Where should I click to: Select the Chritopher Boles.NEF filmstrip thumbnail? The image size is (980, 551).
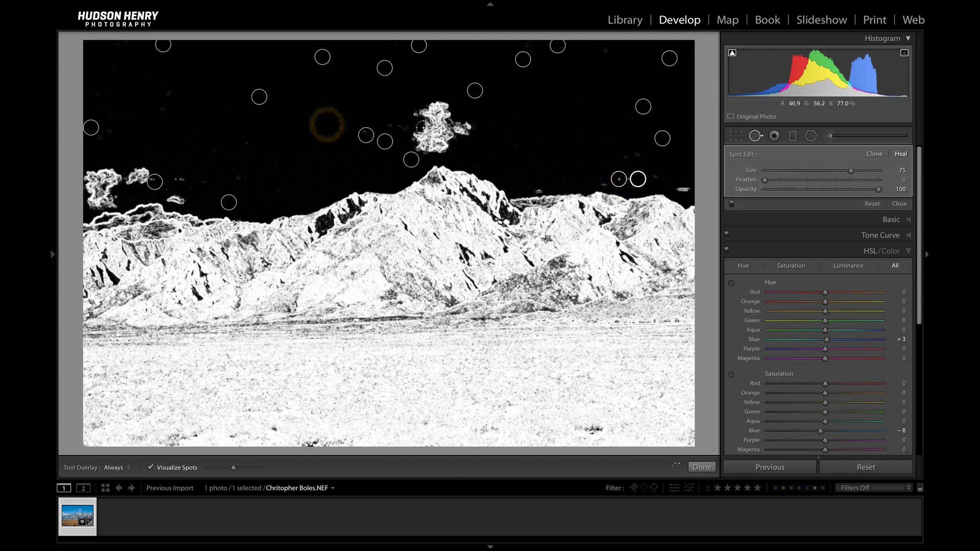point(78,516)
